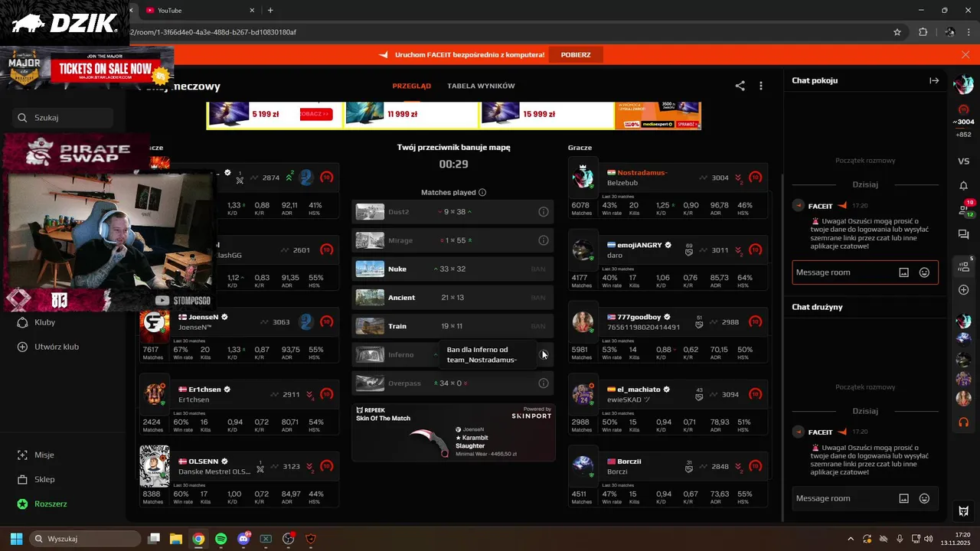Click the Skinport logo
Image resolution: width=980 pixels, height=551 pixels.
tap(531, 416)
